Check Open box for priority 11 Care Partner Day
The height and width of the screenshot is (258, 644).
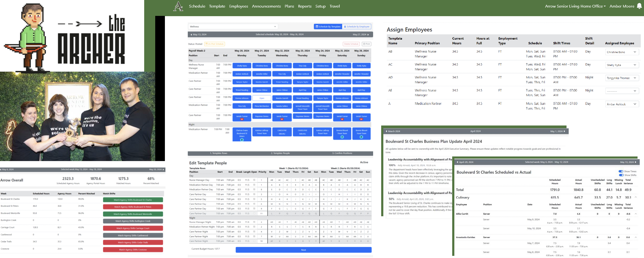point(254,214)
